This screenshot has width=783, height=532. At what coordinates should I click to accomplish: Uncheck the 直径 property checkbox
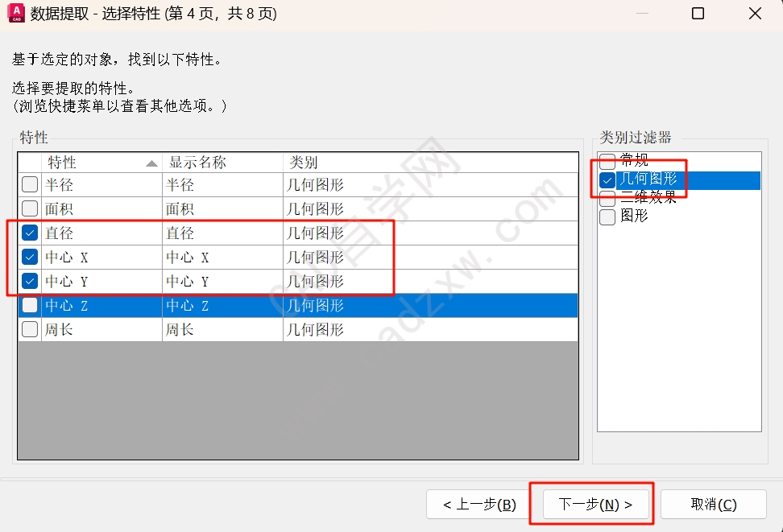point(30,233)
